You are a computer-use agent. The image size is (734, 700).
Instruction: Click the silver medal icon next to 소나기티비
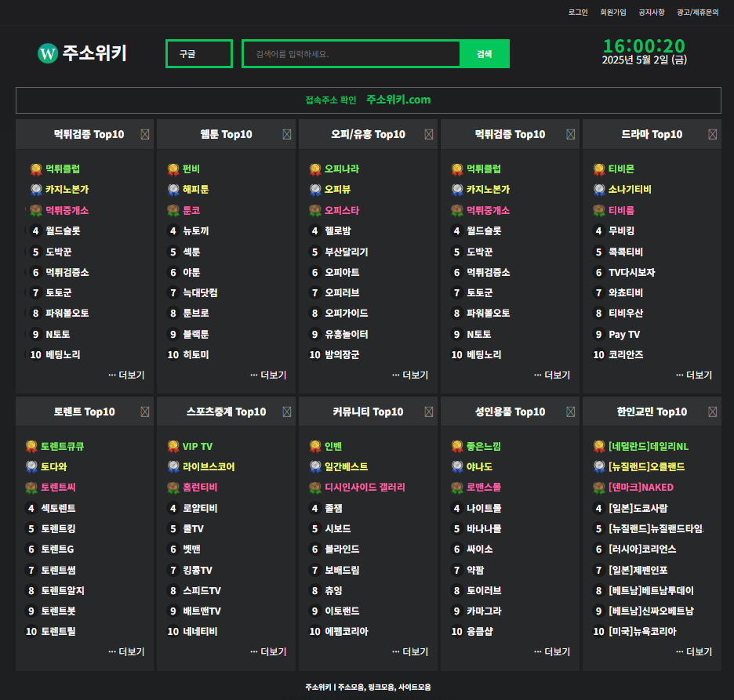click(599, 190)
